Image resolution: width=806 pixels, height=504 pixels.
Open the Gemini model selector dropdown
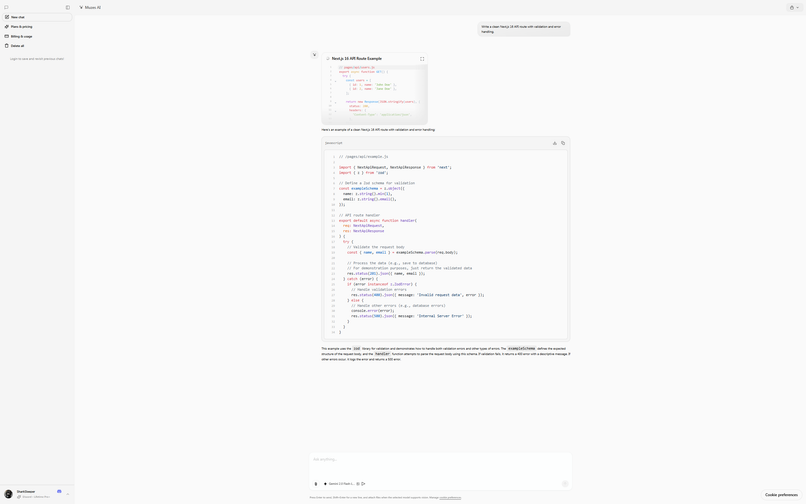[340, 484]
